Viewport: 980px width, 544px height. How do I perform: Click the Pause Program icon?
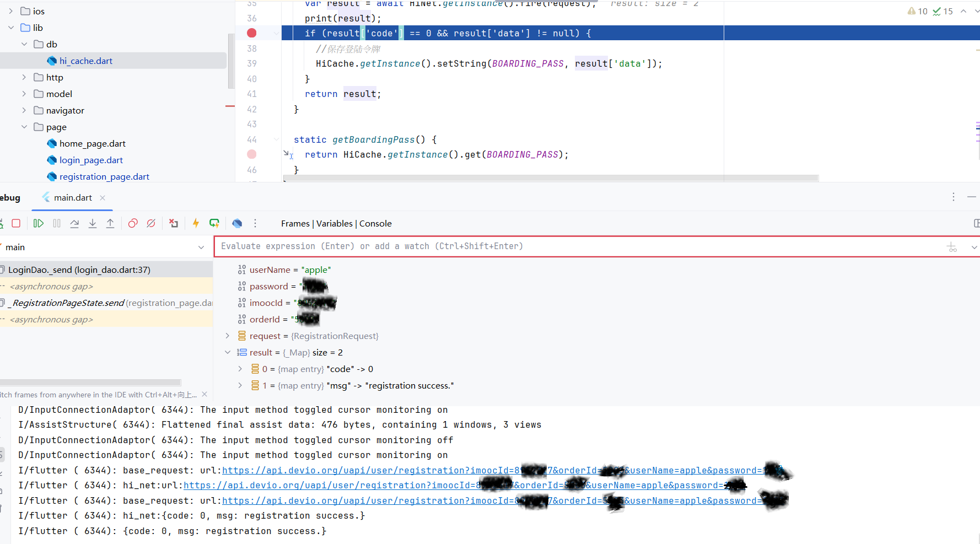pos(57,223)
